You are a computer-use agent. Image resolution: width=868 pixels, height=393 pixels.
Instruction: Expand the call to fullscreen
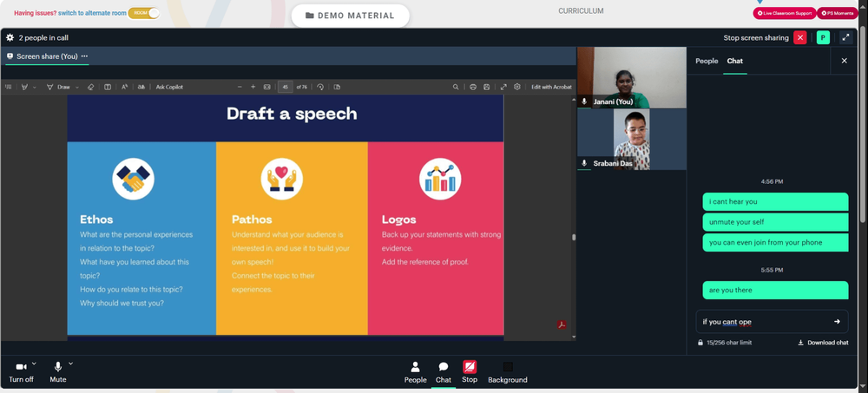pos(845,37)
